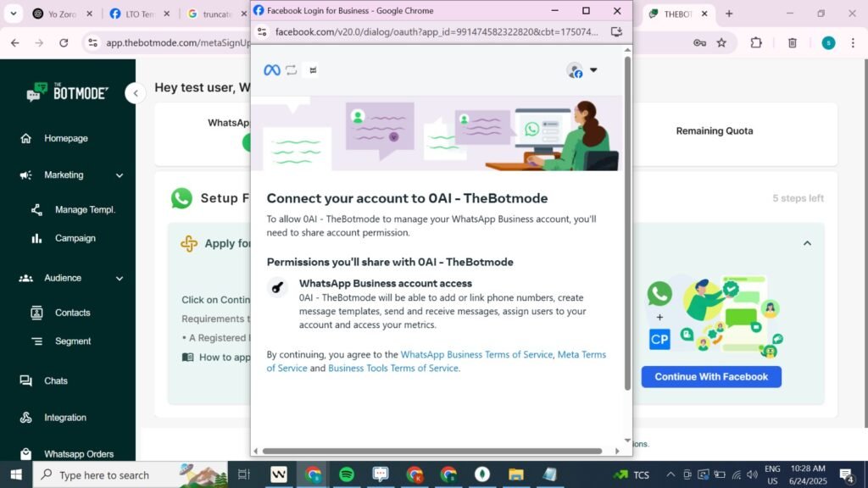Reload the BotMode page

64,42
